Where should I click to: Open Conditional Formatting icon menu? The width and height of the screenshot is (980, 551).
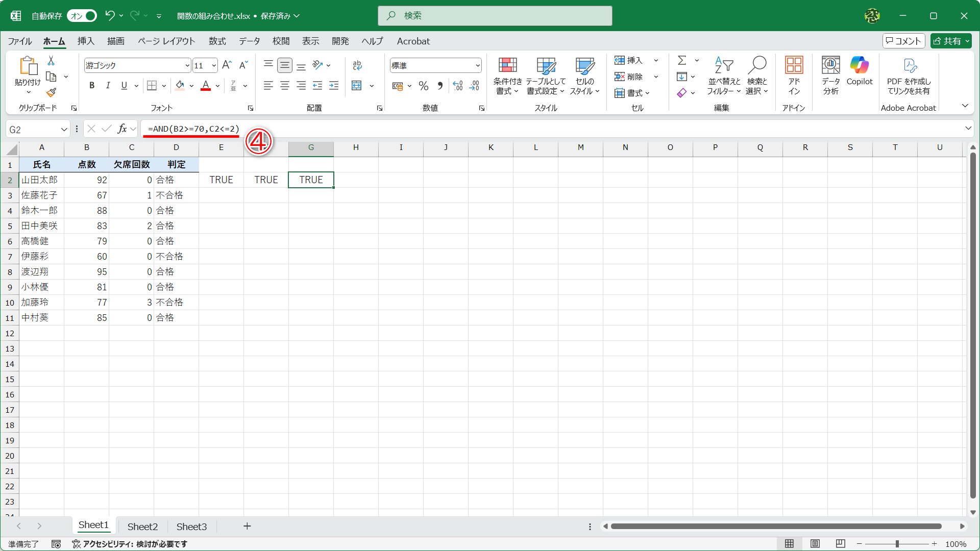[x=507, y=66]
